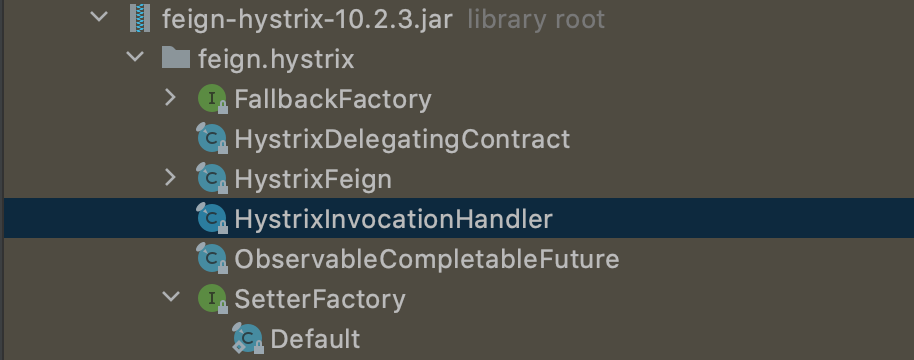The image size is (914, 360).
Task: Collapse the feign.hystrix package node
Action: pyautogui.click(x=135, y=57)
